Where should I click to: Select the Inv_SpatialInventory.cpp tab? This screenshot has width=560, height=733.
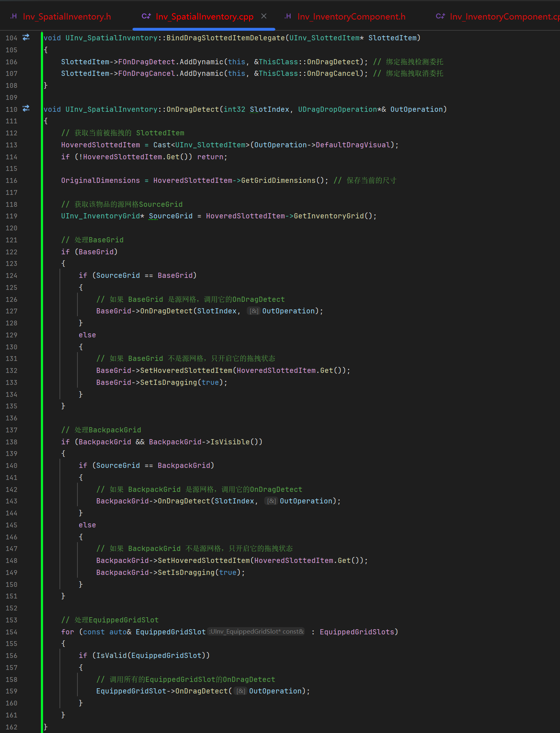point(204,16)
